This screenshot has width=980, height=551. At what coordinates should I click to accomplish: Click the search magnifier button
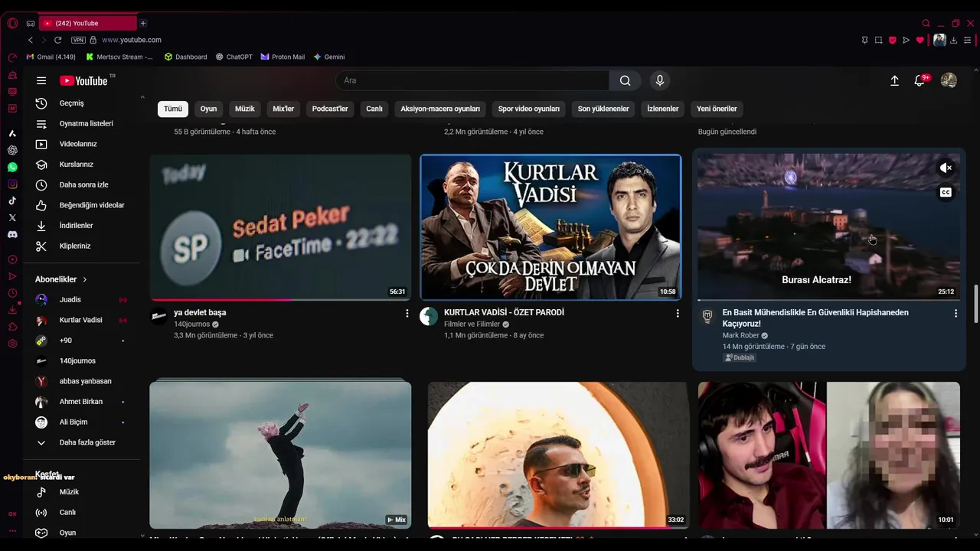pyautogui.click(x=625, y=80)
